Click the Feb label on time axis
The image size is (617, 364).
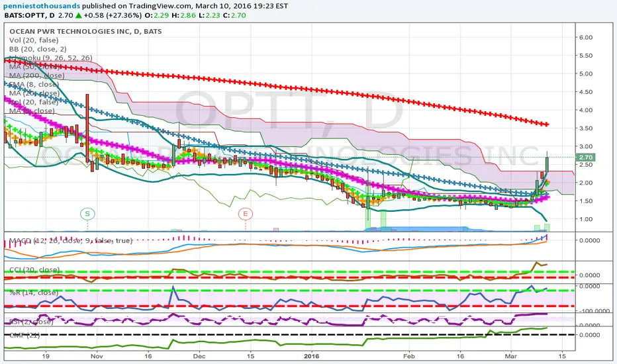click(x=409, y=356)
